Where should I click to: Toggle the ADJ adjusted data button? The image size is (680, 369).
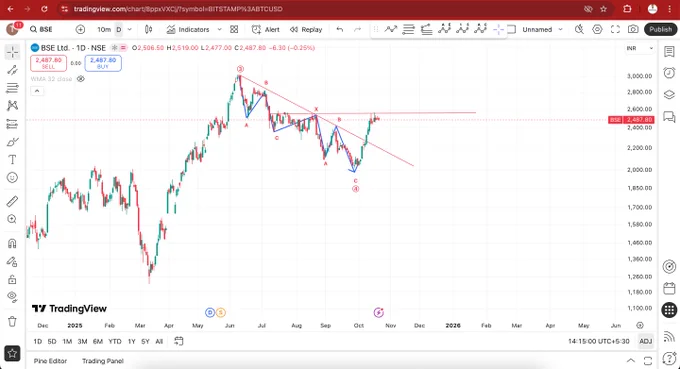click(645, 341)
